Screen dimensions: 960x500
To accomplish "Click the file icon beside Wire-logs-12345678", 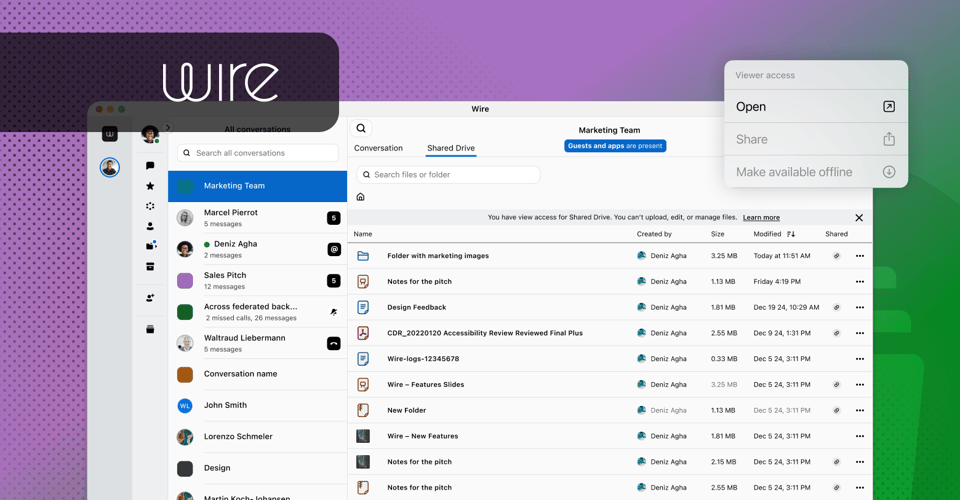I will [363, 359].
